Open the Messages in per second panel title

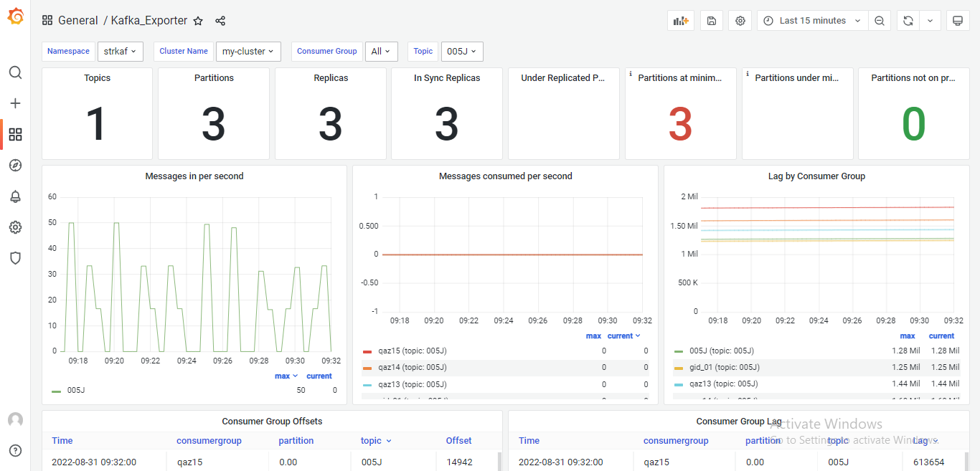(x=194, y=176)
